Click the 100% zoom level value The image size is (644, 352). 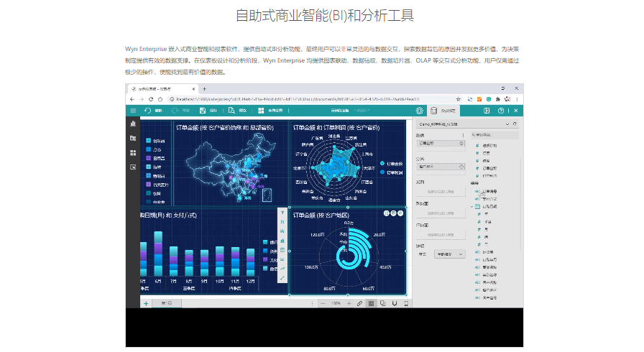tap(336, 304)
